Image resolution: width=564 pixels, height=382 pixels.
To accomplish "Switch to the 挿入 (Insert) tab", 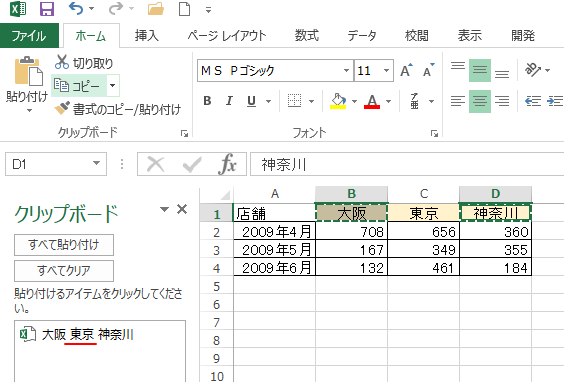I will 146,36.
